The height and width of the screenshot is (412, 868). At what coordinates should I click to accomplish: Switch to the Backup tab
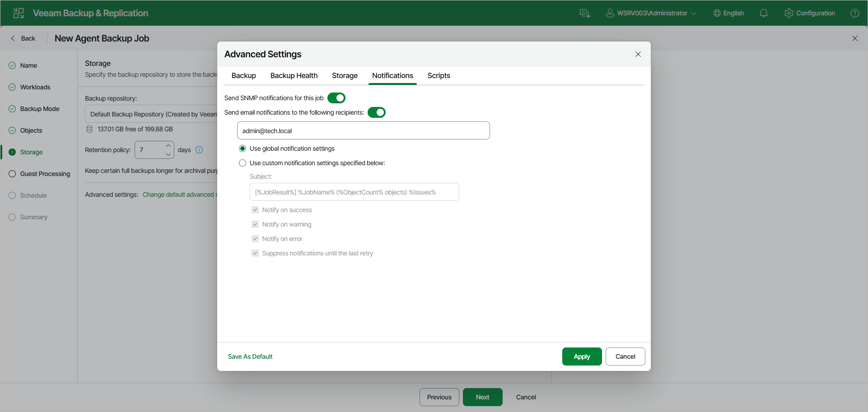(x=244, y=75)
